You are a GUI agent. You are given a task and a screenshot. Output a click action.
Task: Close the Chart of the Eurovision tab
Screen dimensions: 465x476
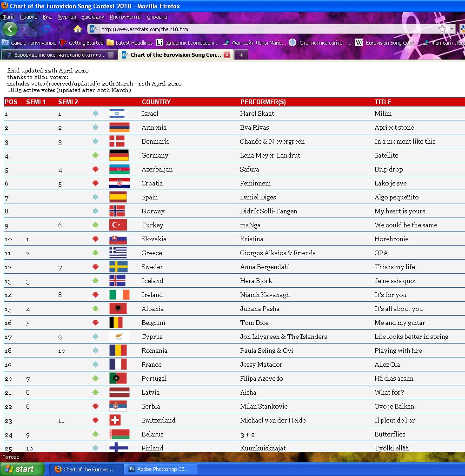[x=227, y=55]
